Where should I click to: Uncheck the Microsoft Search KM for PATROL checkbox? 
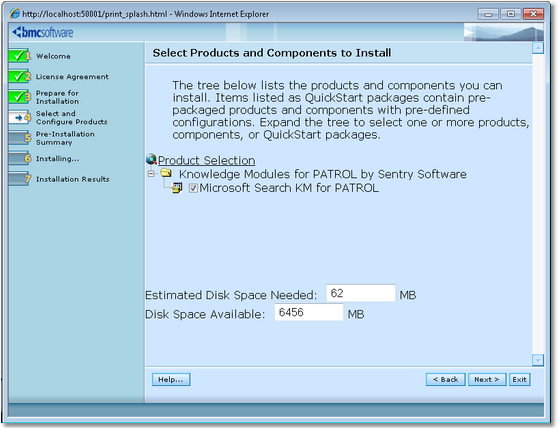coord(193,188)
